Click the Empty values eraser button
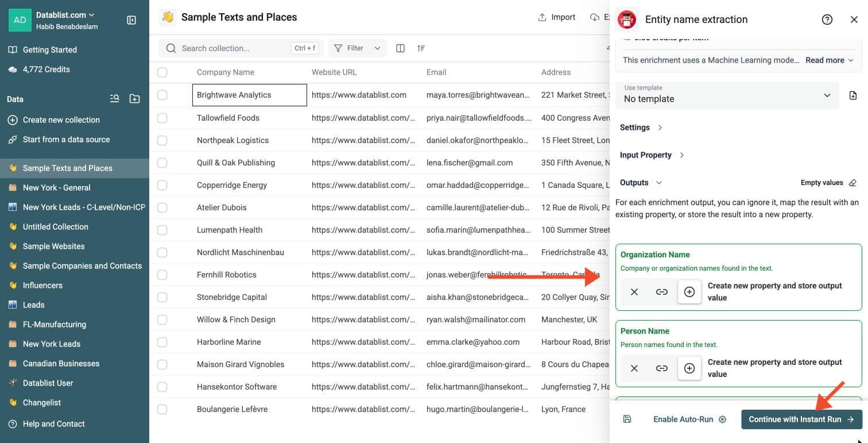 (x=829, y=183)
